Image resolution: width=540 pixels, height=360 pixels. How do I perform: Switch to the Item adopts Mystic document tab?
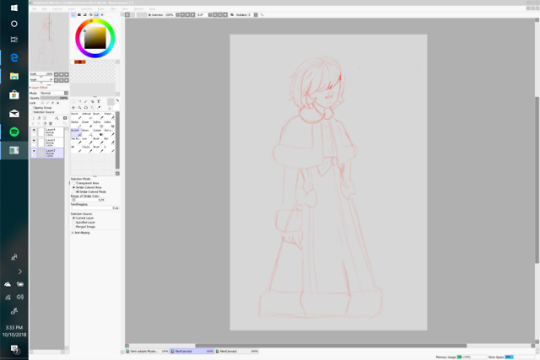(x=147, y=351)
